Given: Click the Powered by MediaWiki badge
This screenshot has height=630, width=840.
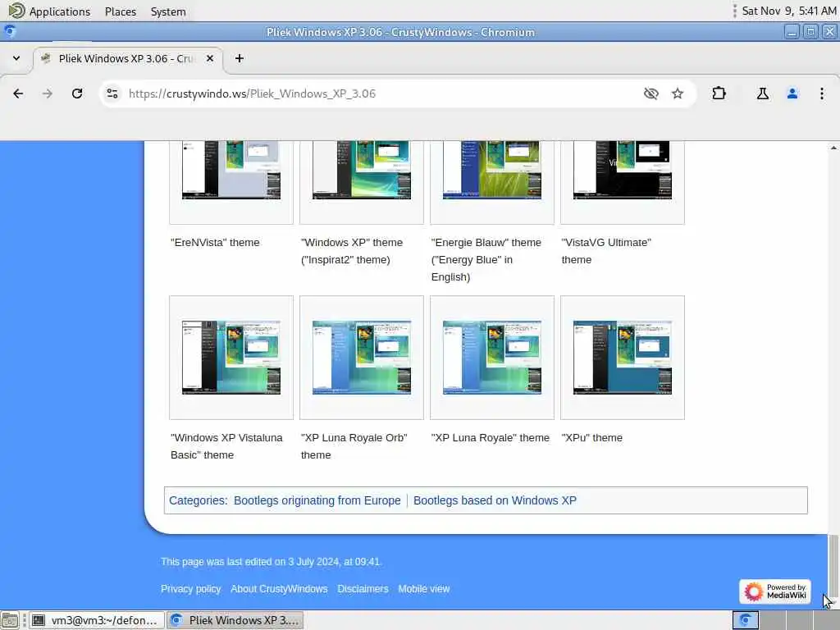Looking at the screenshot, I should point(775,591).
